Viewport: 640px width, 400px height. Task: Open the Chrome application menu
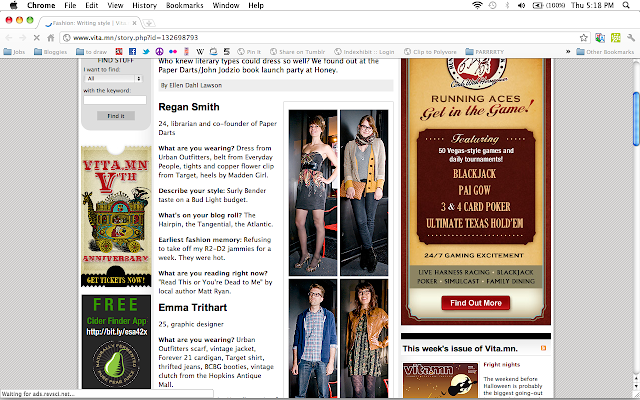41,5
